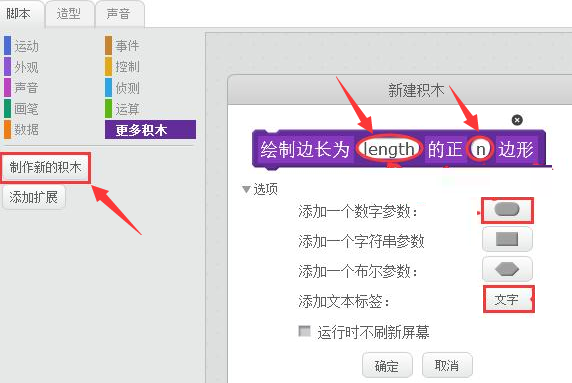Viewport: 572px width, 383px height.
Task: Edit the length parameter field in the block
Action: (x=389, y=149)
